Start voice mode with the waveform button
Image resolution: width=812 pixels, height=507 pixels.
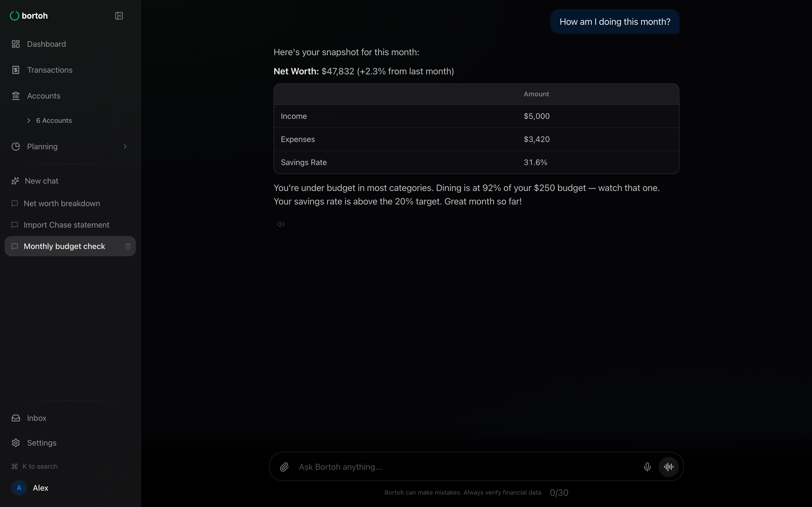tap(668, 467)
